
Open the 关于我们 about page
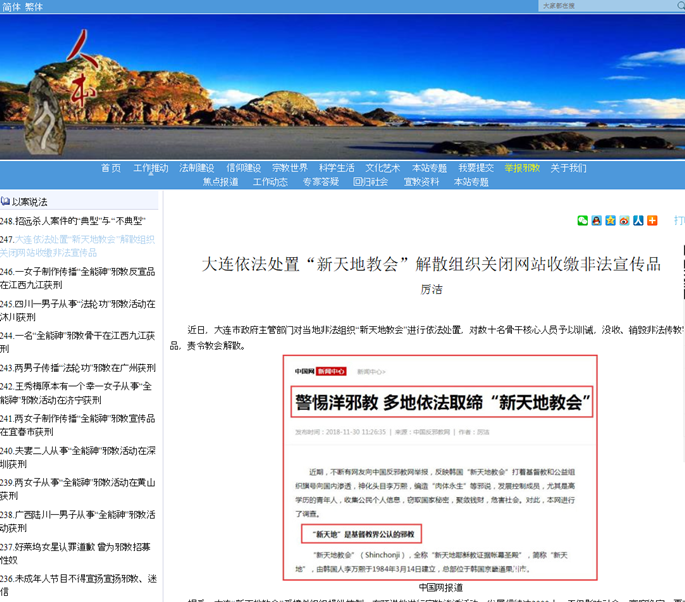[x=568, y=168]
